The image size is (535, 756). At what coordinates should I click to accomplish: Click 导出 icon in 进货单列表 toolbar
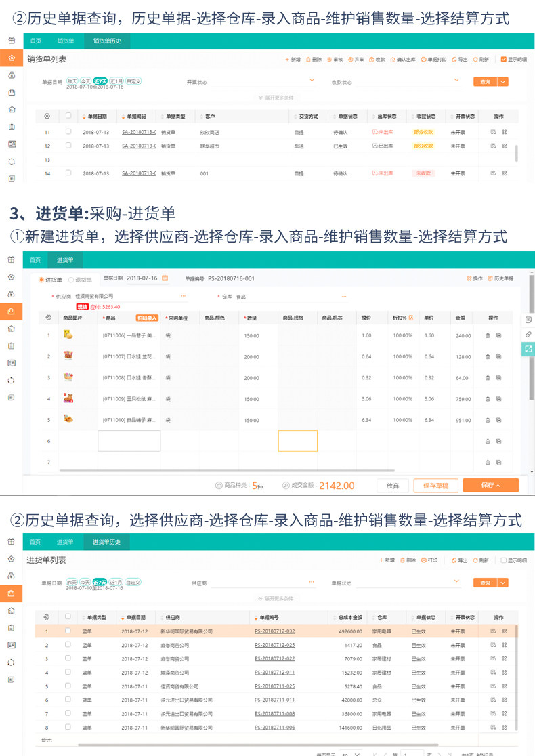[454, 560]
